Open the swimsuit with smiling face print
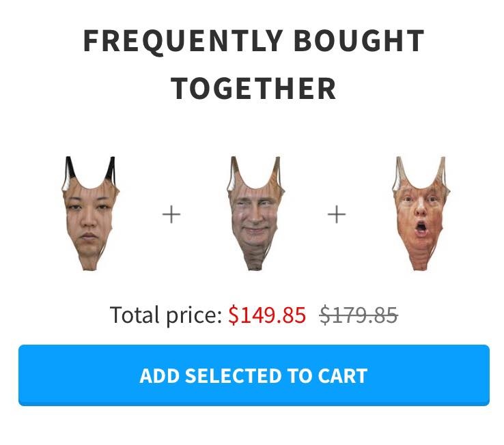The width and height of the screenshot is (504, 445). (256, 214)
